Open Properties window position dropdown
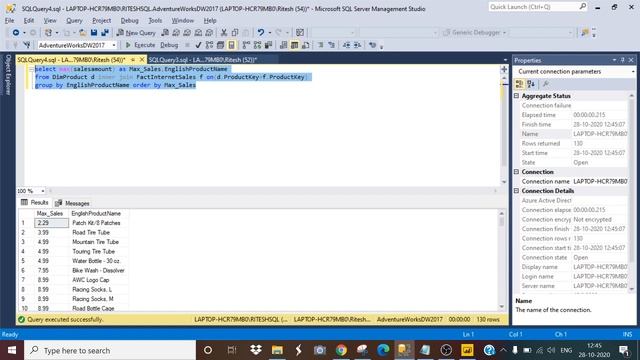640x360 pixels. pos(614,60)
